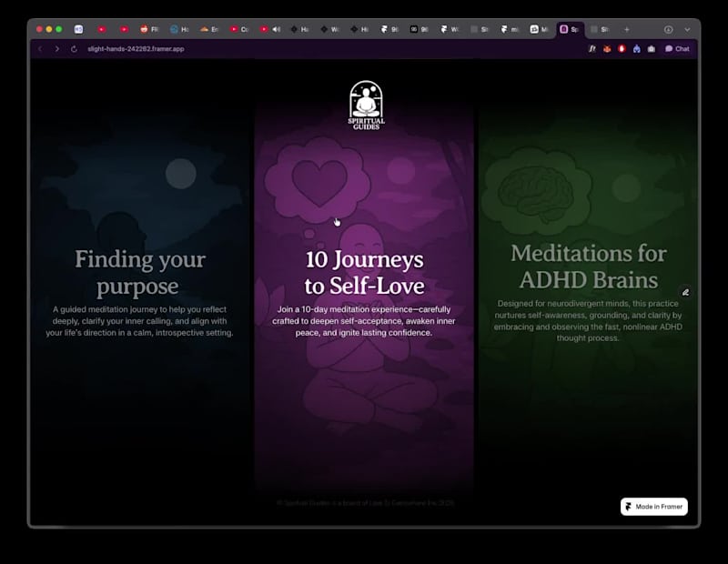This screenshot has width=728, height=564.
Task: Click the pencil edit icon on the page edge
Action: pos(685,292)
